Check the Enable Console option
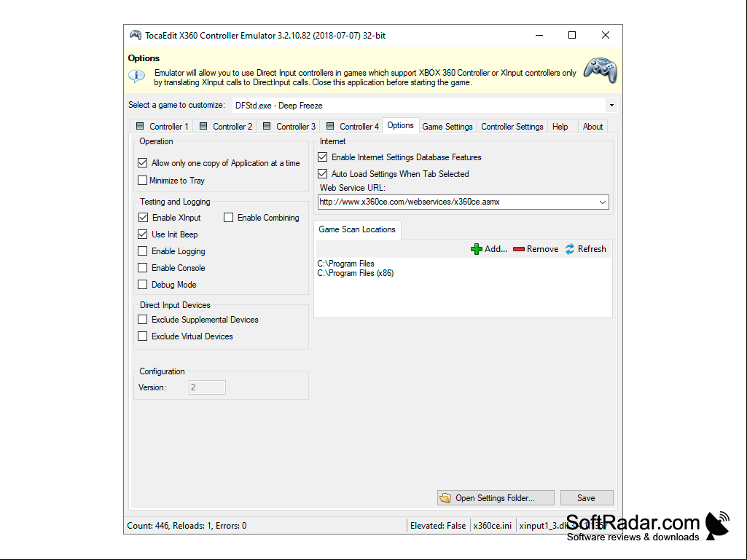The image size is (747, 560). point(142,267)
